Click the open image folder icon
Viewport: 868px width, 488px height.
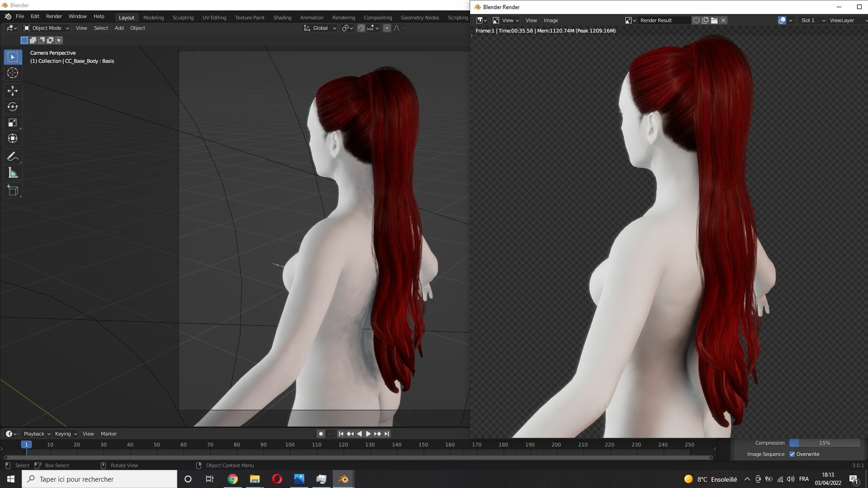pos(715,20)
